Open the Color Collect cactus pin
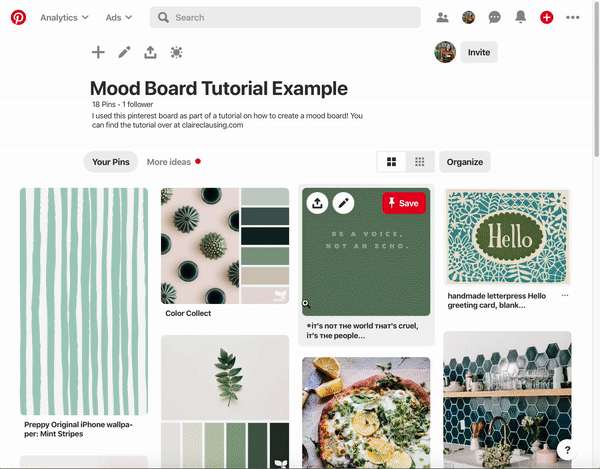 (x=225, y=246)
